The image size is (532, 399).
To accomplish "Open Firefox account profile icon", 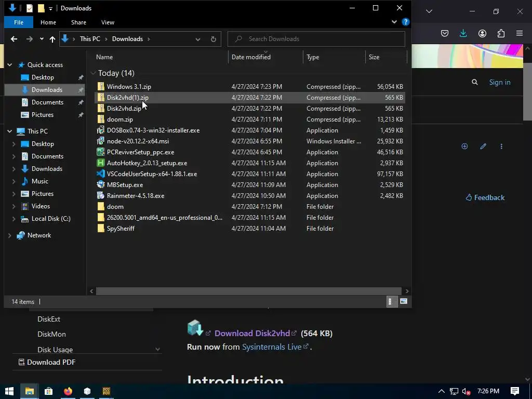I will pos(482,33).
